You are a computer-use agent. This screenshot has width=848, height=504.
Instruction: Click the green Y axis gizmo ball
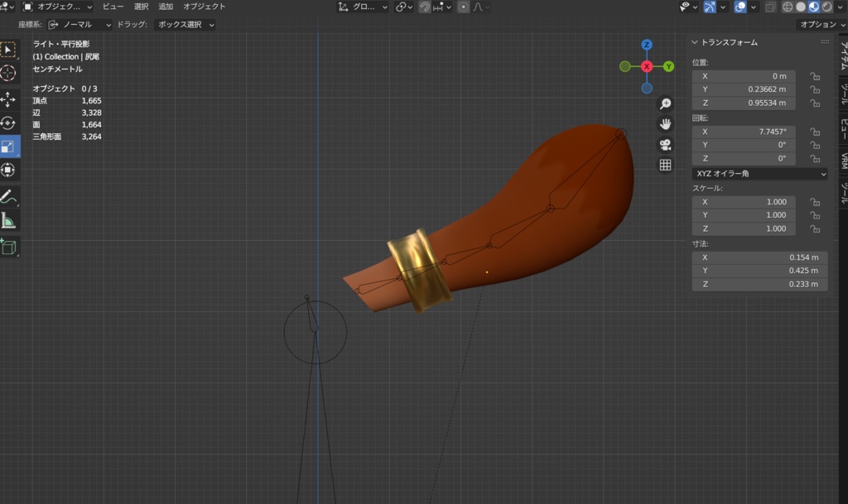[669, 66]
